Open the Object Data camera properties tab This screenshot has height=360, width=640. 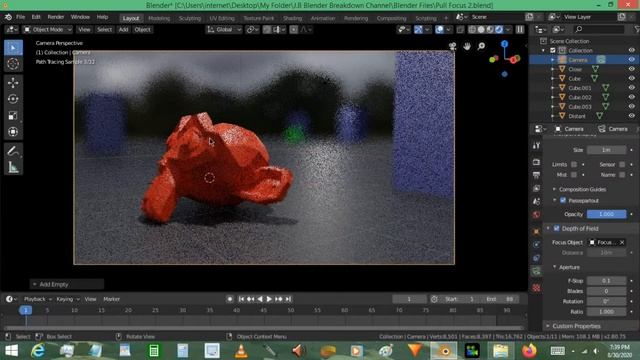tap(536, 271)
